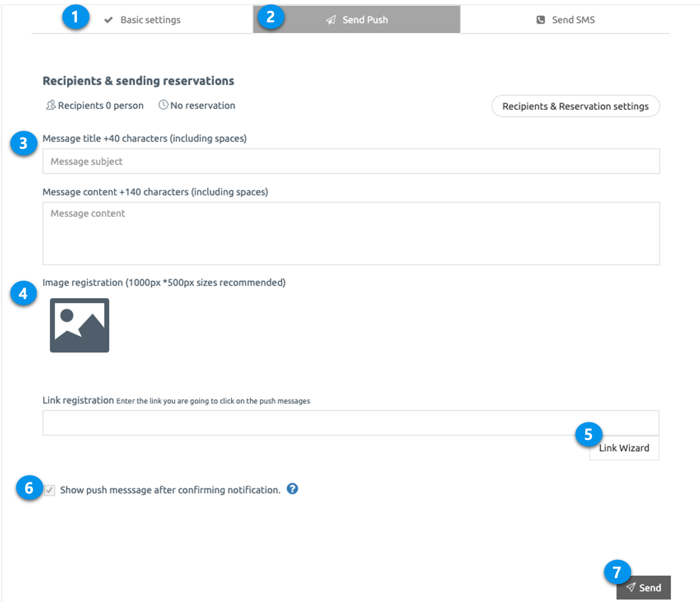Click the clock icon next to No reservation
Screen dimensions: 700x602
coord(164,105)
